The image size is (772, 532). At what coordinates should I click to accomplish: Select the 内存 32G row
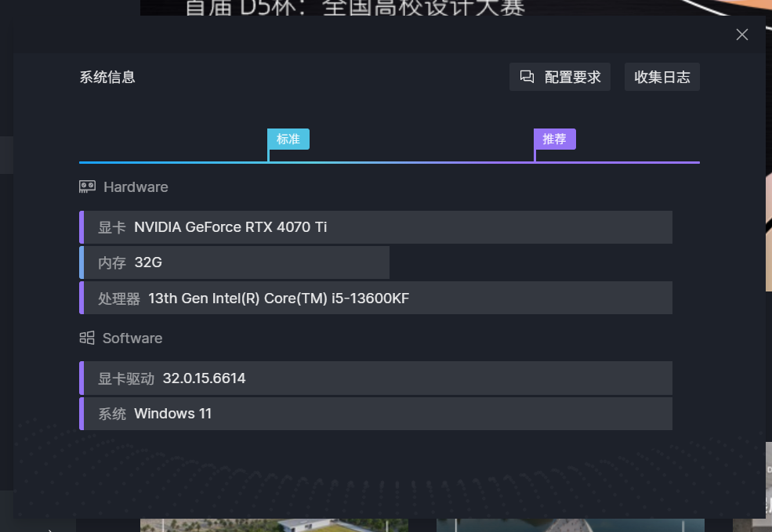pos(235,262)
